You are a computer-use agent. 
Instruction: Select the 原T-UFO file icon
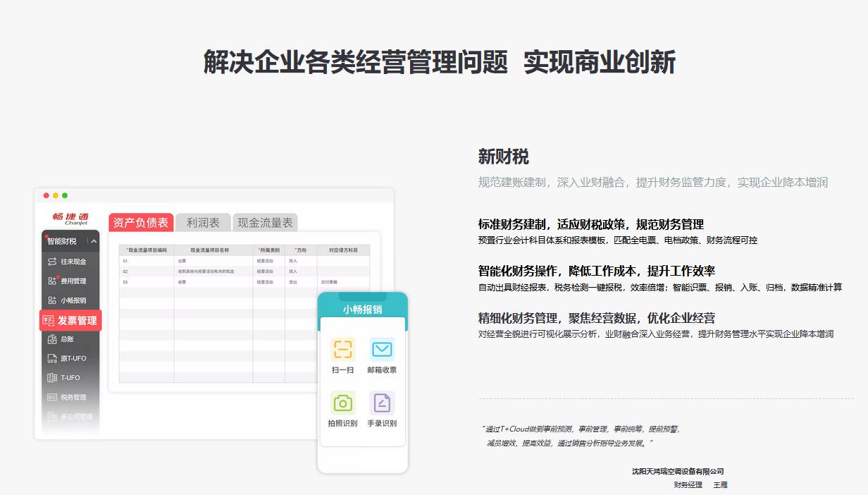point(52,358)
